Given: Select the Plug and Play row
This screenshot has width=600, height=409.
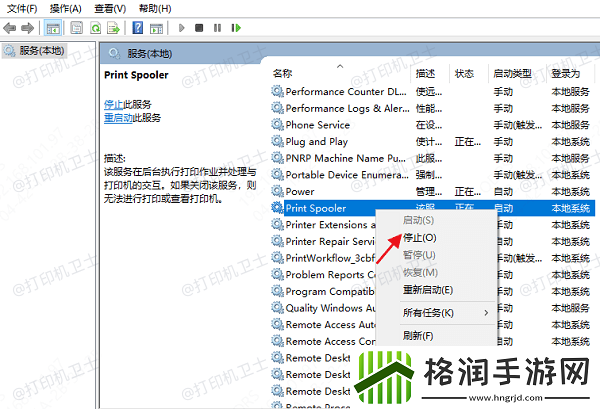Looking at the screenshot, I should pyautogui.click(x=432, y=141).
